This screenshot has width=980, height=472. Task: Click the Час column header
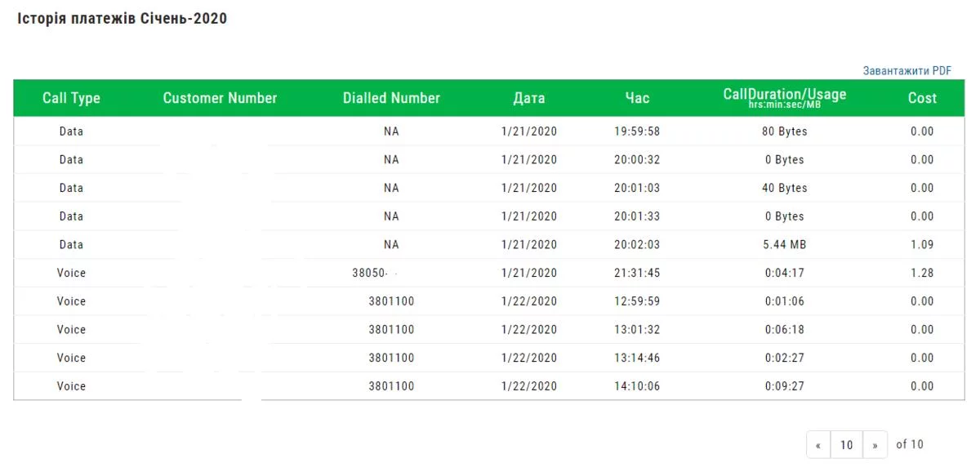coord(637,98)
